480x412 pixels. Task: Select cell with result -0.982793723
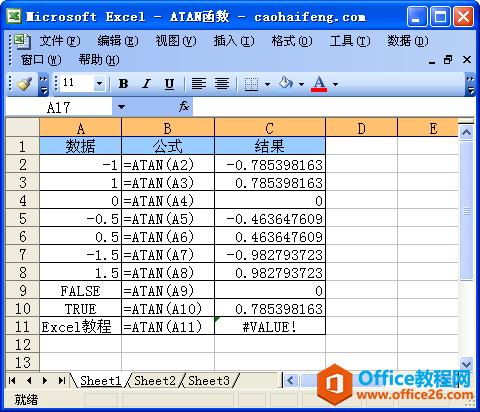pos(270,254)
